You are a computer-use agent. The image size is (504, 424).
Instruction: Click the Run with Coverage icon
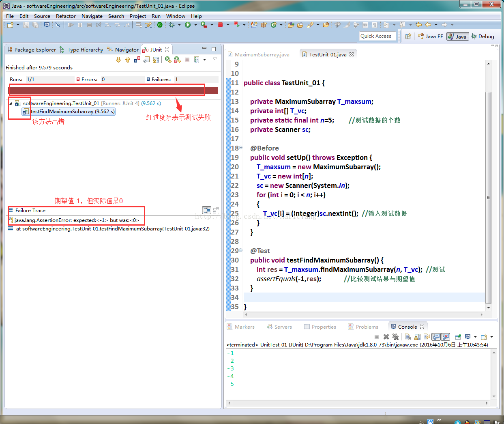click(x=204, y=25)
